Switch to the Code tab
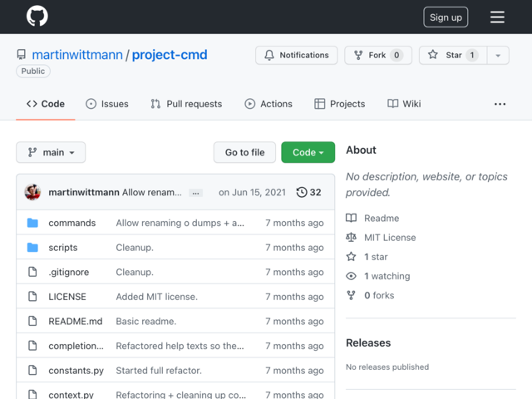The width and height of the screenshot is (532, 399). pyautogui.click(x=46, y=104)
